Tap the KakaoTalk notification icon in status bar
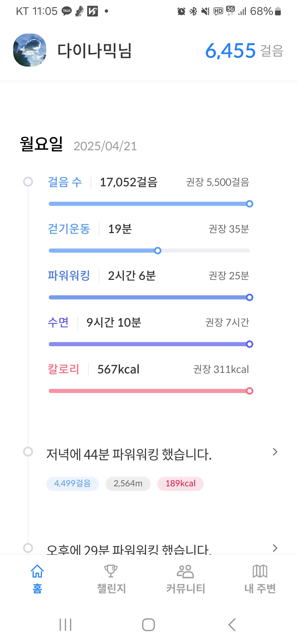Screen dimensions: 297x644 click(x=67, y=11)
